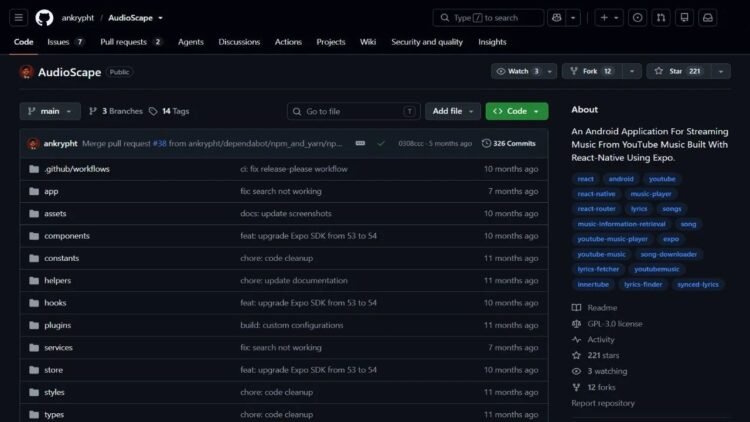Open the assets folder
750x422 pixels.
(x=55, y=213)
